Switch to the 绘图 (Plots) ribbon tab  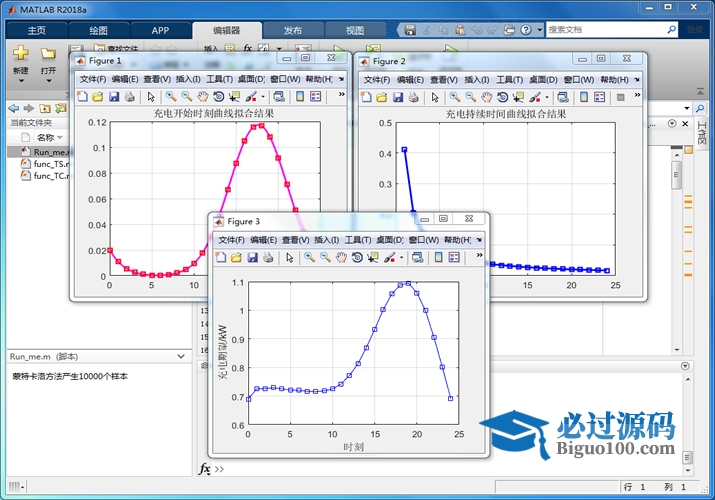(x=98, y=30)
